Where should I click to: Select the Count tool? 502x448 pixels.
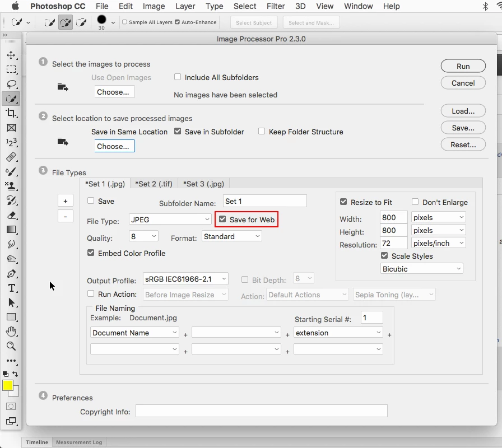pyautogui.click(x=11, y=142)
